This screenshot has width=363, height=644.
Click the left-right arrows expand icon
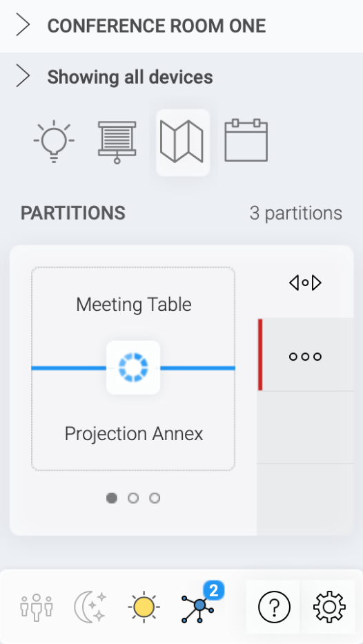[x=305, y=283]
